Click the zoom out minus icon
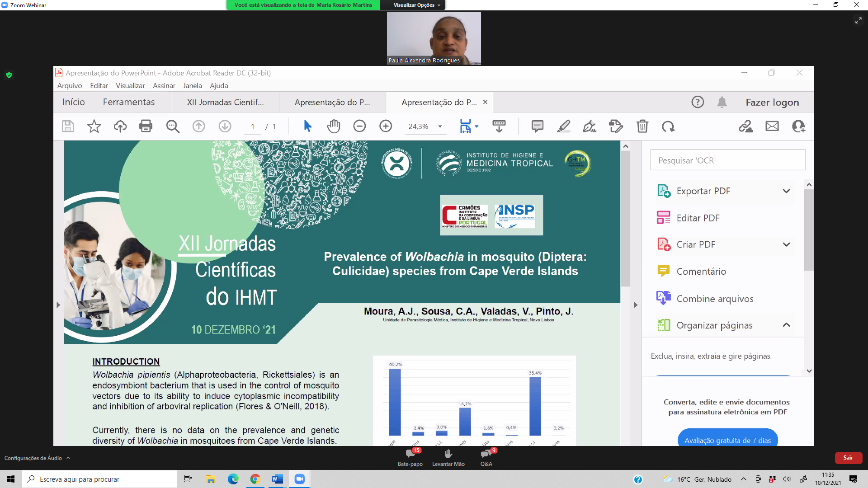Screen dimensions: 868x488 (x=359, y=126)
